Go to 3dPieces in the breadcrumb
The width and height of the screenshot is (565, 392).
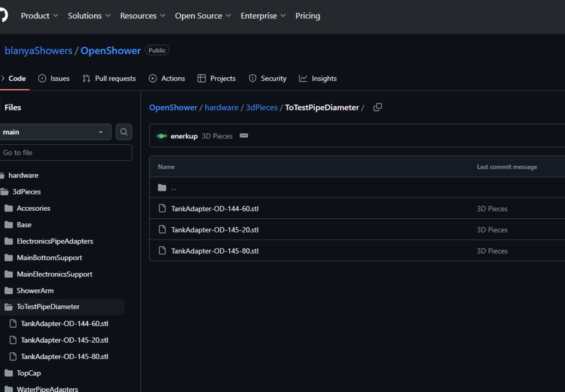click(262, 107)
